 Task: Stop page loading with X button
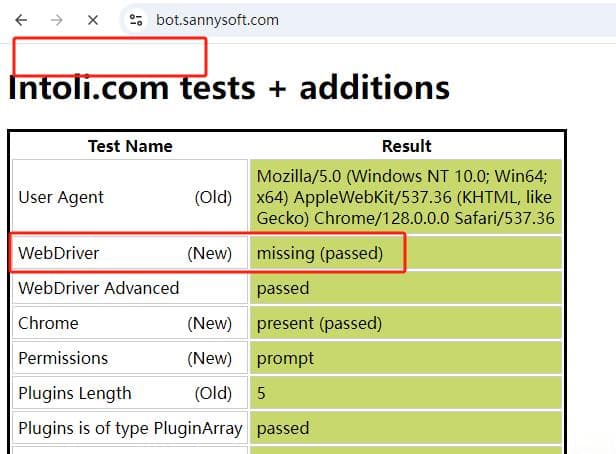point(93,20)
